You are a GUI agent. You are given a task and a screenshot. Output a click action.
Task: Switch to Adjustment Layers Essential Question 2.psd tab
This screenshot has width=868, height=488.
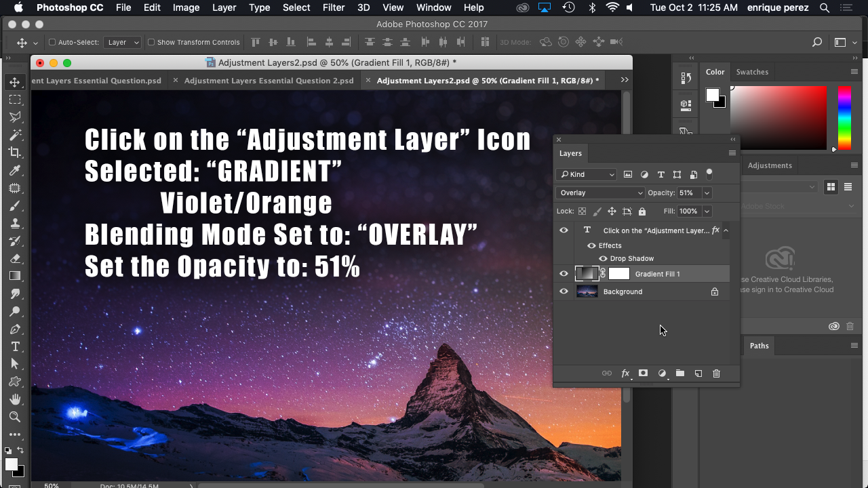pyautogui.click(x=269, y=80)
